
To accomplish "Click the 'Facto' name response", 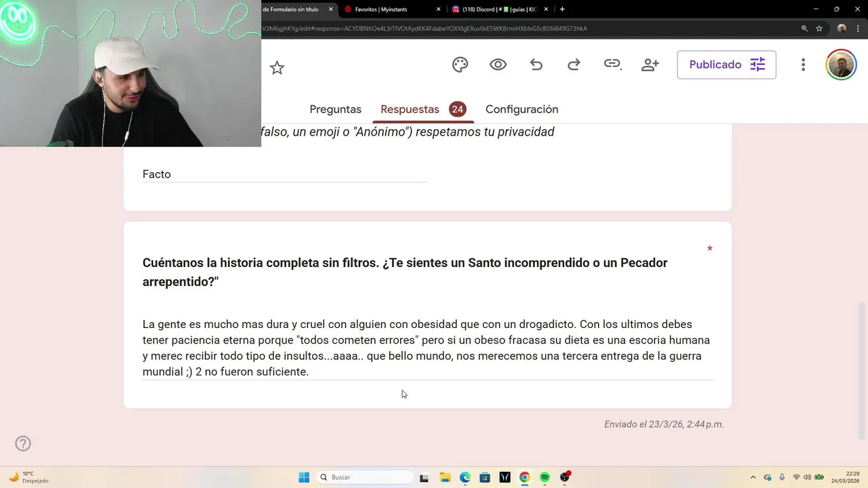I will pyautogui.click(x=157, y=174).
